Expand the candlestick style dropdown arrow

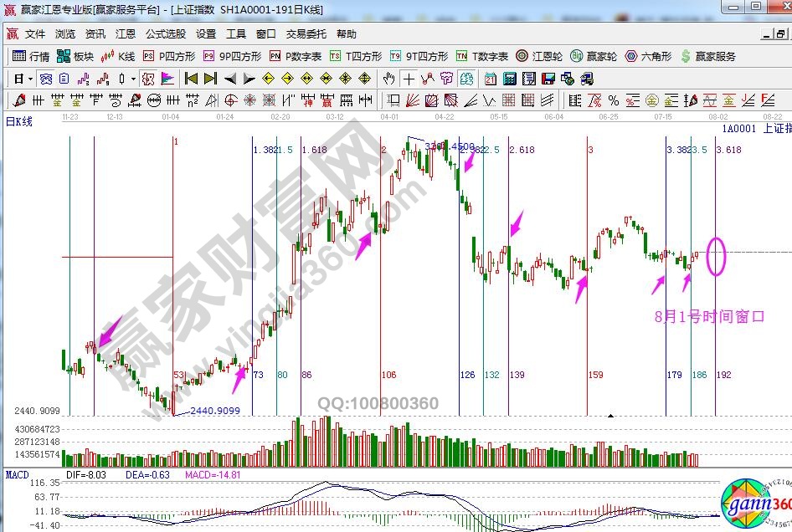click(x=134, y=79)
